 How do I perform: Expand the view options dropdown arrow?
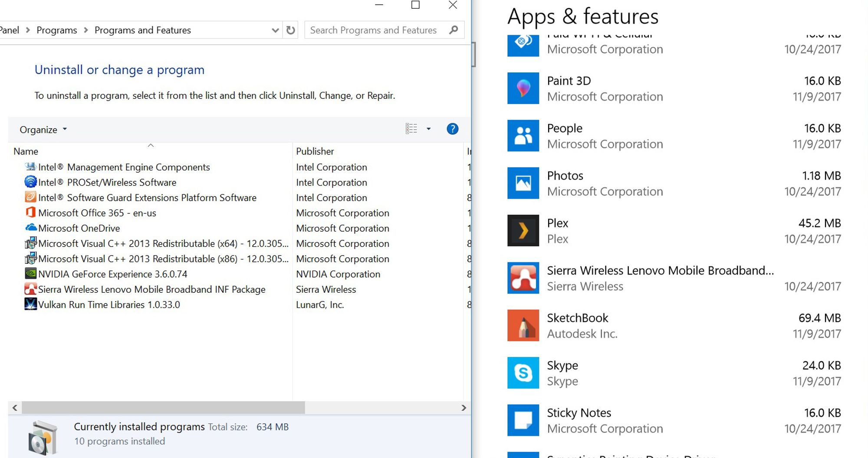pyautogui.click(x=428, y=129)
